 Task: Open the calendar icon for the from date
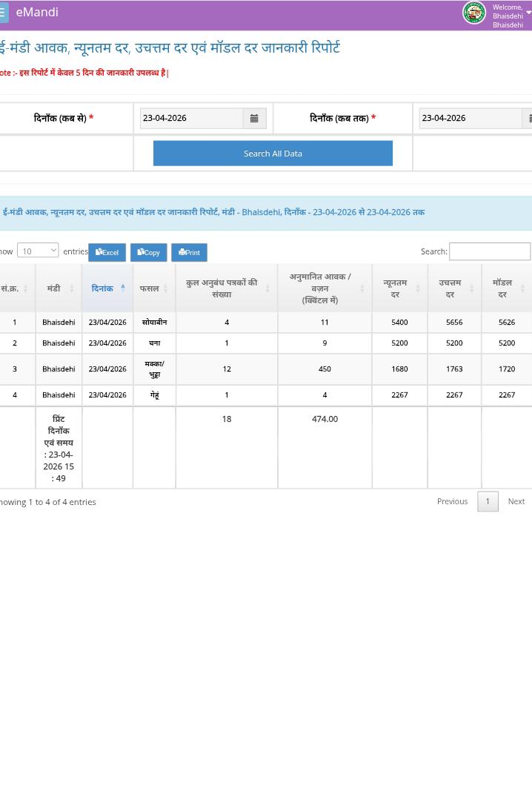click(253, 118)
